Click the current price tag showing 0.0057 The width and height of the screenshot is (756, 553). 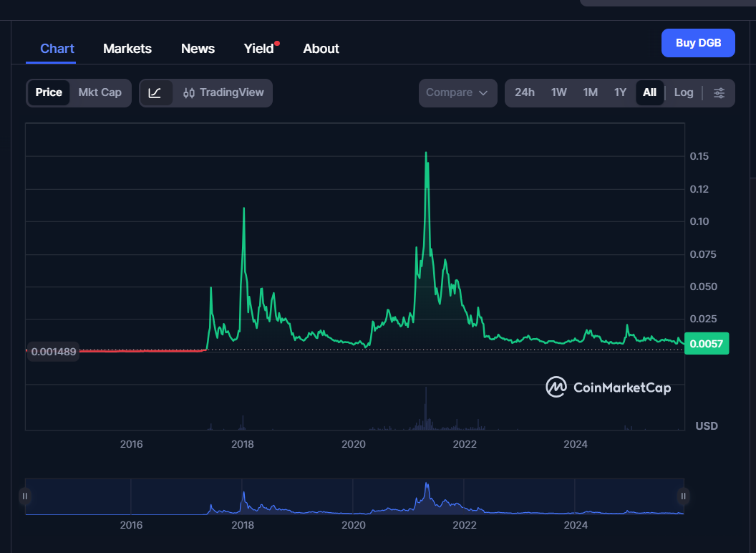click(x=707, y=344)
